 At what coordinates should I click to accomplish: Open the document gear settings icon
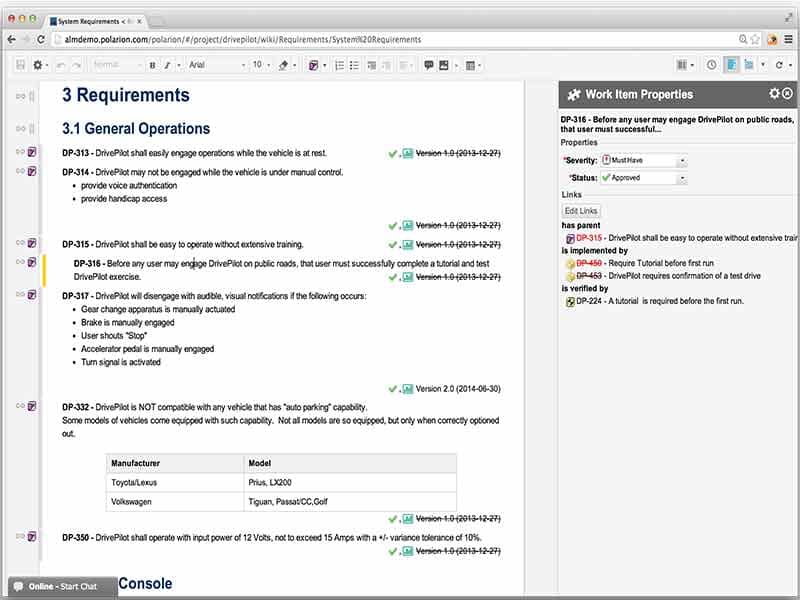pyautogui.click(x=37, y=65)
